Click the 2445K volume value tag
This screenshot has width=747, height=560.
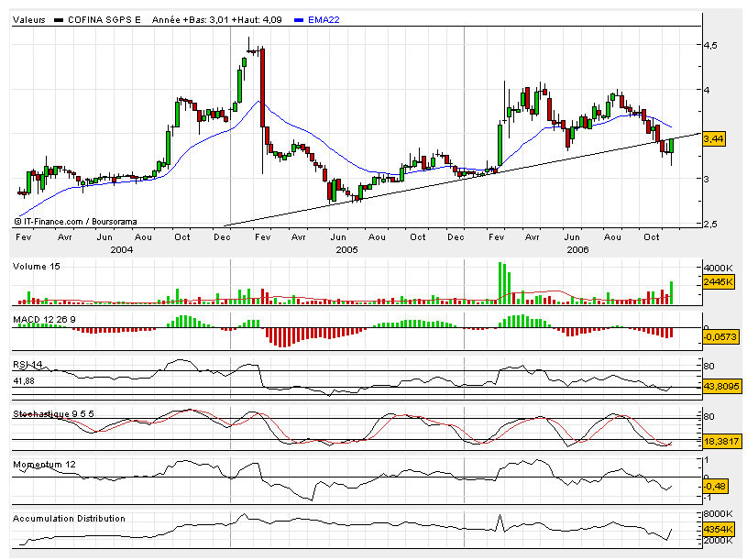(719, 282)
